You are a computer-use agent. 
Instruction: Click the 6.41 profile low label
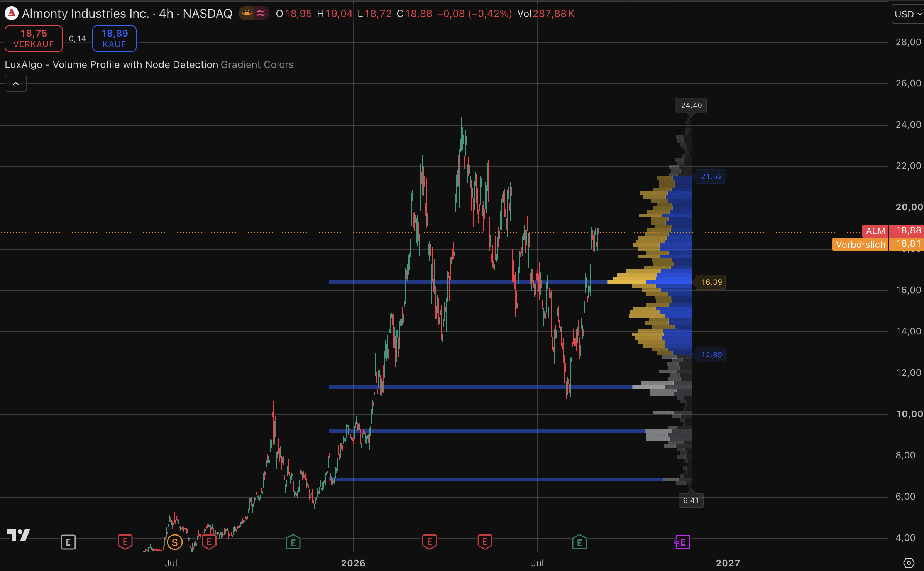pos(691,500)
